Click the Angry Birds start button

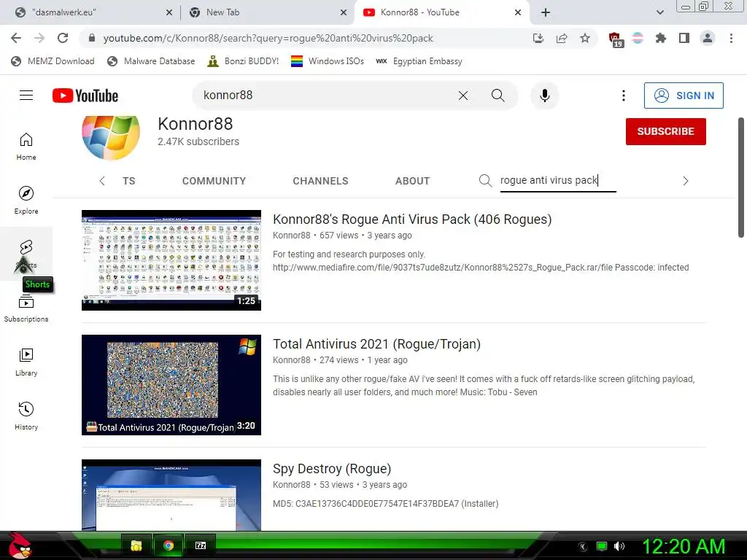point(19,545)
